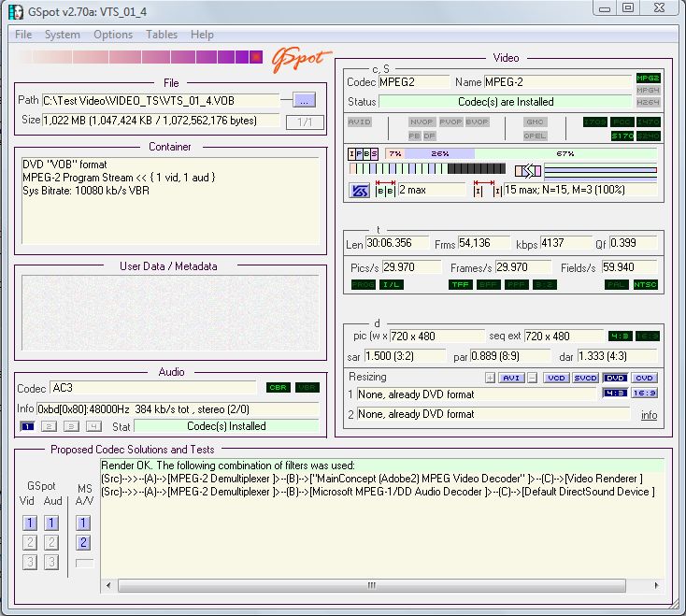The height and width of the screenshot is (616, 686).
Task: Click the scroll-right arrow in codec solutions
Action: click(656, 585)
